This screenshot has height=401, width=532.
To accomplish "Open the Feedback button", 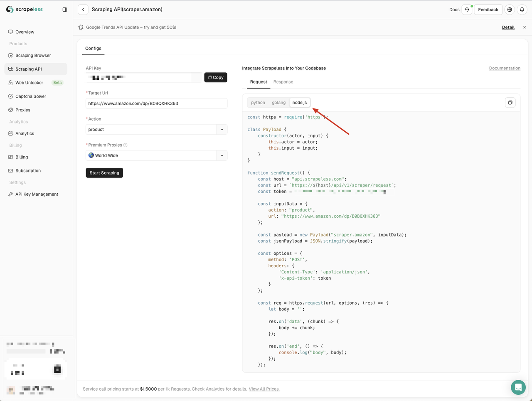I will (x=488, y=10).
